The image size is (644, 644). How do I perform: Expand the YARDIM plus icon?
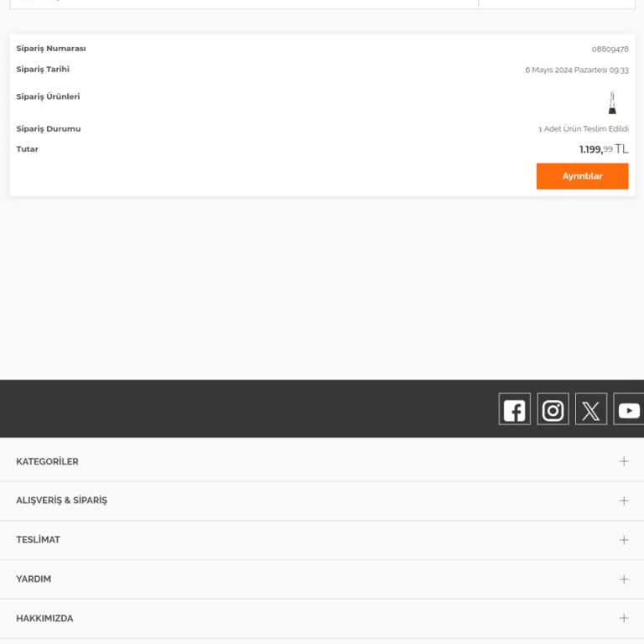(624, 579)
